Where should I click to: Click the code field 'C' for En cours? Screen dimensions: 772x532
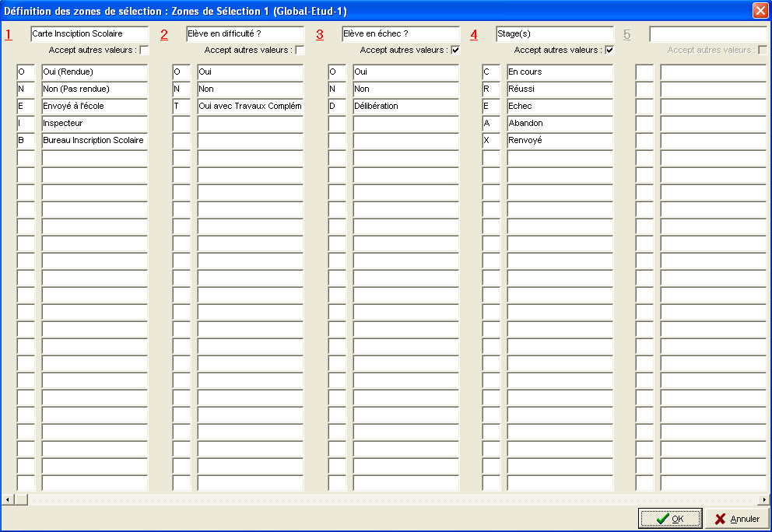click(x=491, y=72)
